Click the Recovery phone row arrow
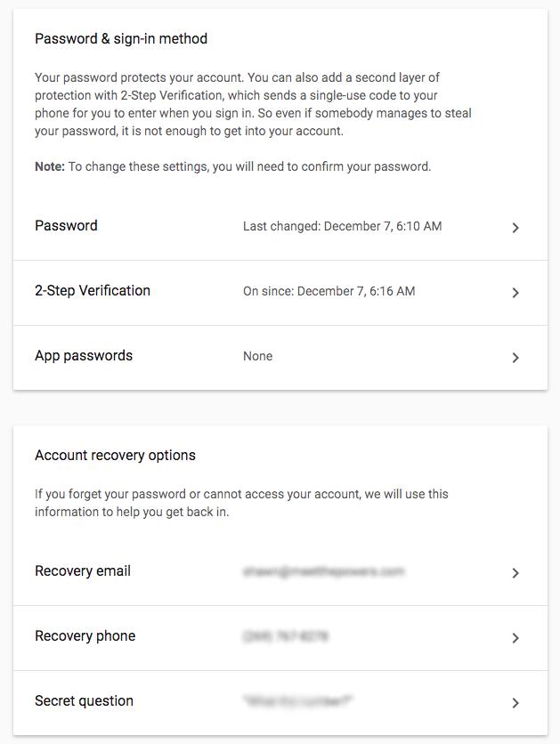 click(x=515, y=638)
